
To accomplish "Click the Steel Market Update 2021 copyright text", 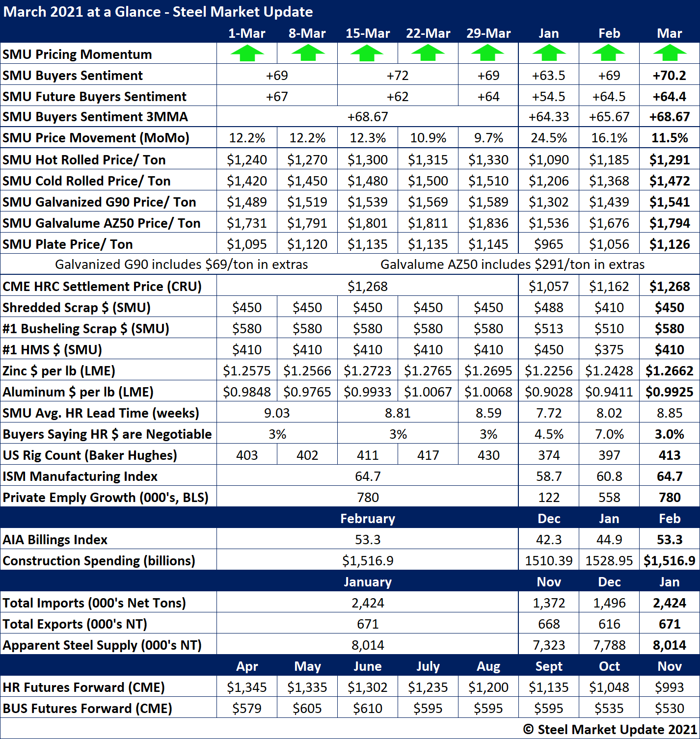I will coord(610,730).
